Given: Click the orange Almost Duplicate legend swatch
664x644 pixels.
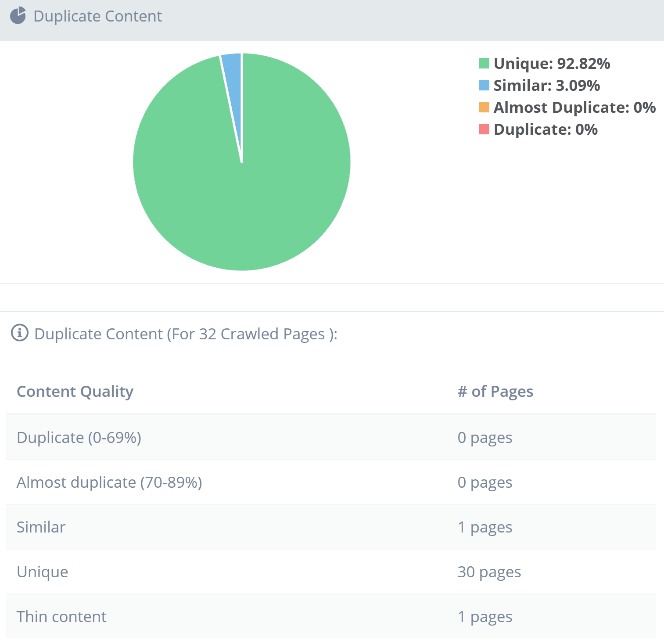Looking at the screenshot, I should pyautogui.click(x=484, y=107).
